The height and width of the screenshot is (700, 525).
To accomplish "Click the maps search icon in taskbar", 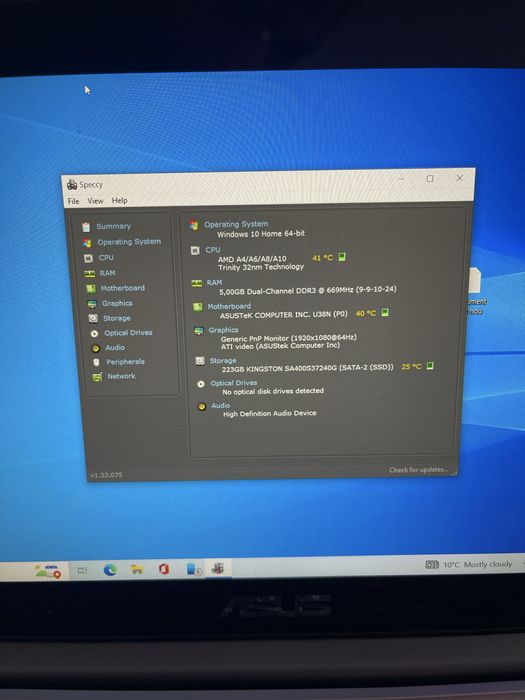I will pyautogui.click(x=47, y=571).
